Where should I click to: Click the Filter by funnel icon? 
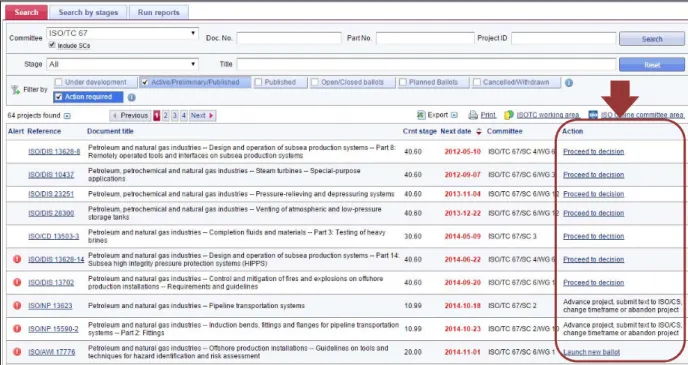[16, 89]
